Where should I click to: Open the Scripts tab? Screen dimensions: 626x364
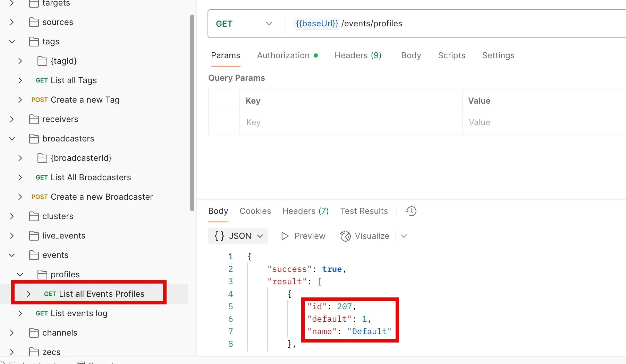pyautogui.click(x=451, y=55)
